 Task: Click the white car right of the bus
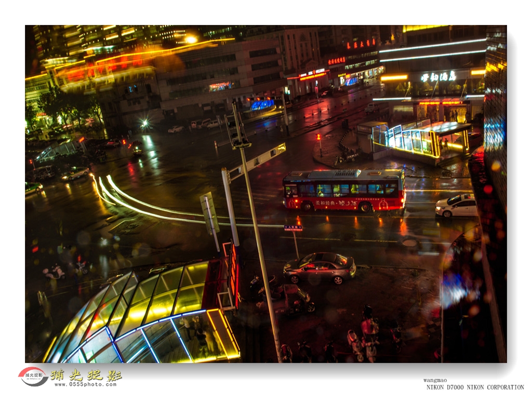tap(456, 206)
